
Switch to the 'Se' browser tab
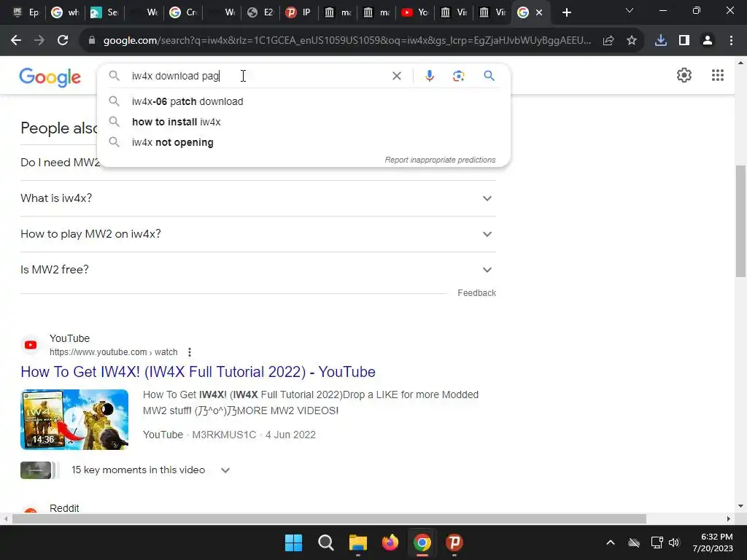pos(105,12)
